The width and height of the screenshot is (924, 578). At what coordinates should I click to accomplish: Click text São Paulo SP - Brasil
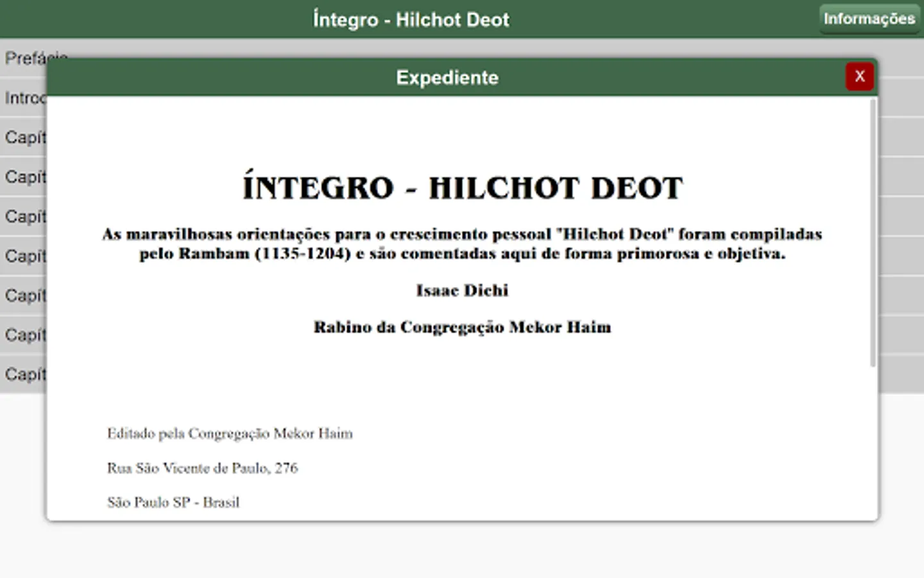[173, 502]
